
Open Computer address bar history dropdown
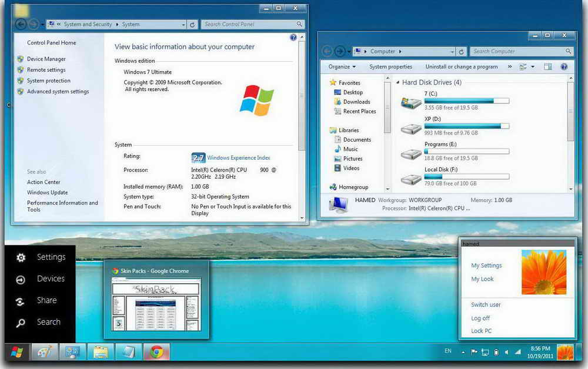pos(452,52)
